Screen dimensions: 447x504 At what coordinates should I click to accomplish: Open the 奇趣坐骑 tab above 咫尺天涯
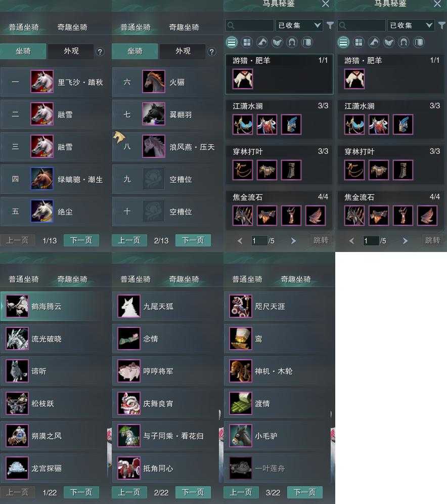tap(295, 279)
